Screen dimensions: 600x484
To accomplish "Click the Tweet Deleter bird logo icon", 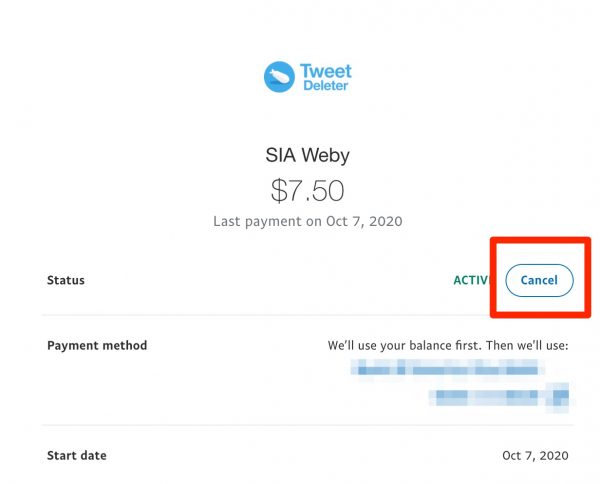I will click(279, 77).
